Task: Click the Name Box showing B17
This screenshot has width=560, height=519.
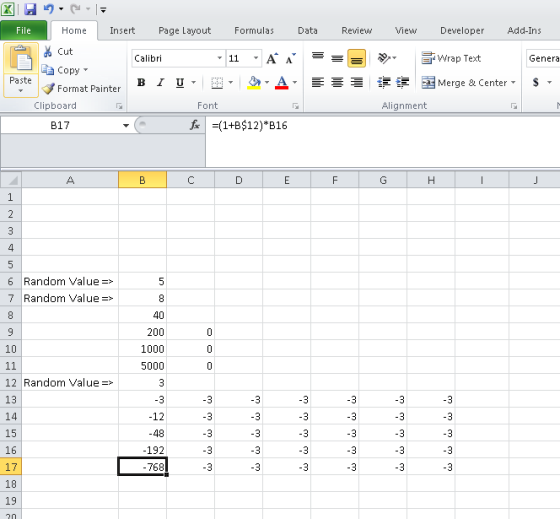Action: click(x=60, y=125)
